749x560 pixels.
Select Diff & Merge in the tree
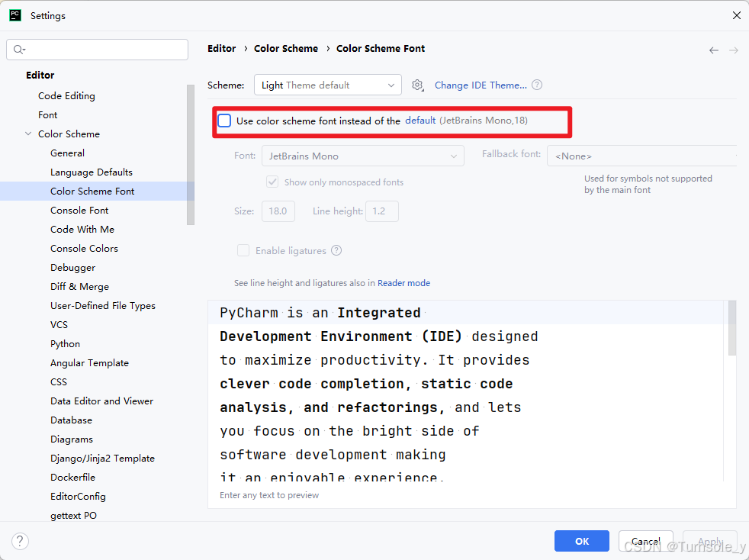(79, 287)
